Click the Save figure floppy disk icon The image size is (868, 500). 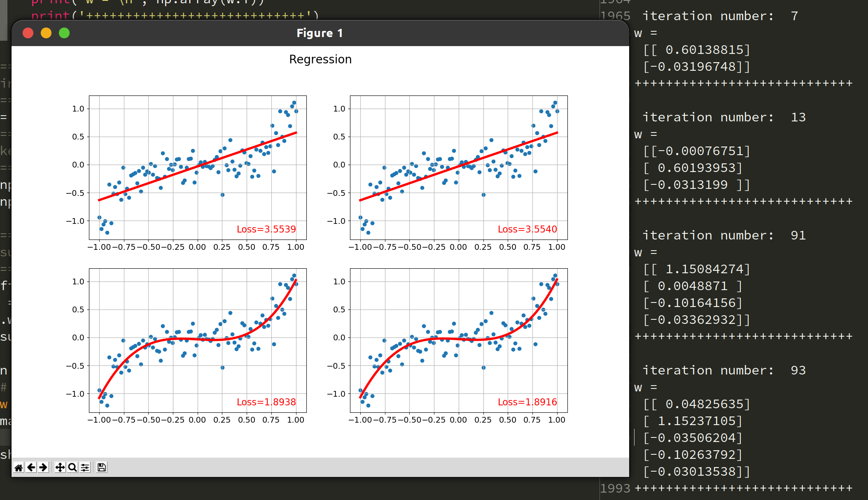[102, 467]
